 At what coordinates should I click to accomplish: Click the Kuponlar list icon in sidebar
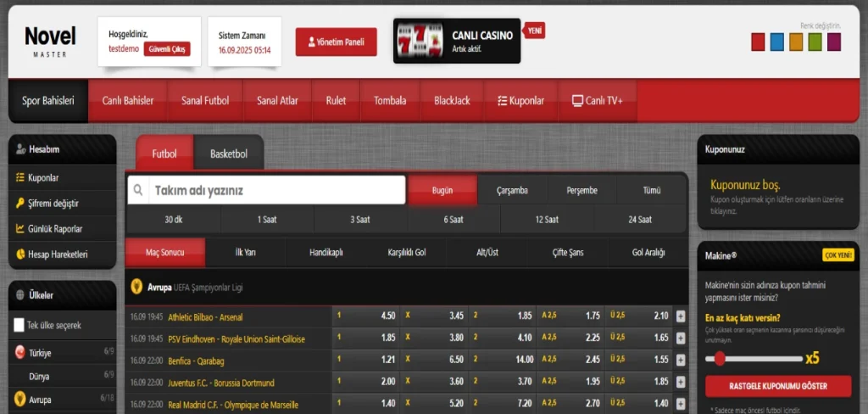pyautogui.click(x=20, y=178)
